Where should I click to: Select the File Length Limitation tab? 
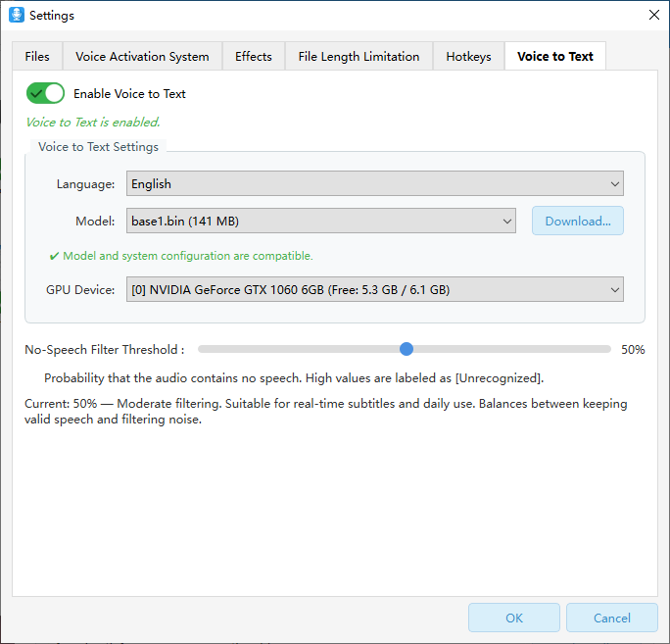tap(359, 56)
